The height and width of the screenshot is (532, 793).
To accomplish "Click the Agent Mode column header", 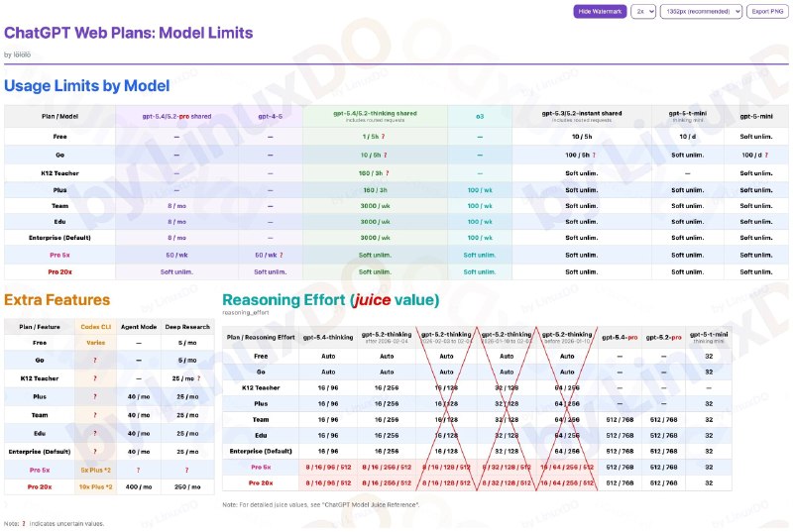I will tap(138, 326).
